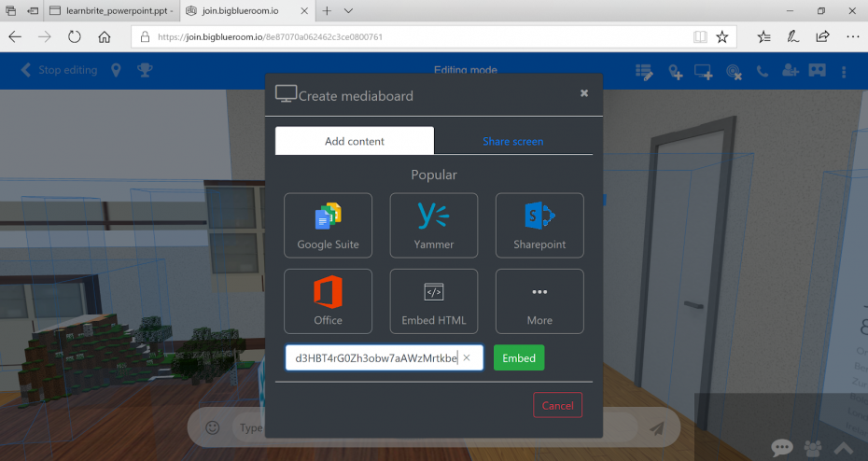Image resolution: width=868 pixels, height=461 pixels.
Task: Open the tabs you've set aside icon
Action: 10,10
